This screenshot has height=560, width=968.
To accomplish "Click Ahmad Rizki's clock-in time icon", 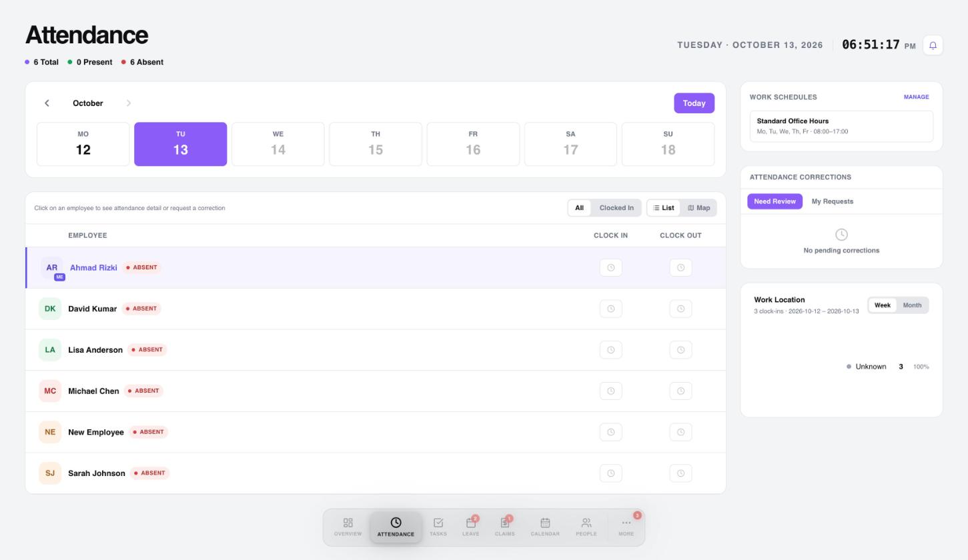I will click(611, 268).
